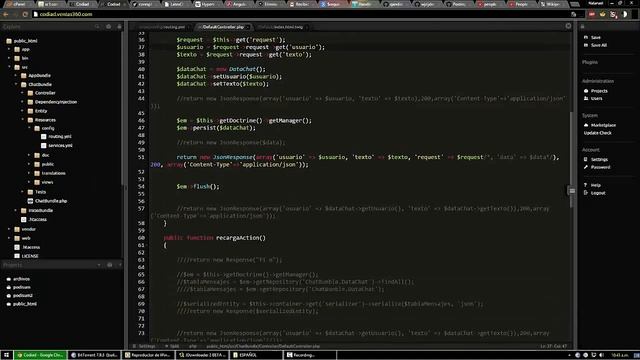Open the JDownloader 2 taskbar button

tap(203, 355)
